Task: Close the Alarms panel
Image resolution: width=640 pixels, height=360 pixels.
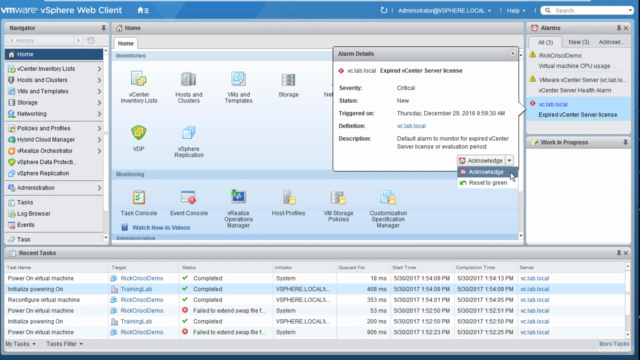Action: 626,28
